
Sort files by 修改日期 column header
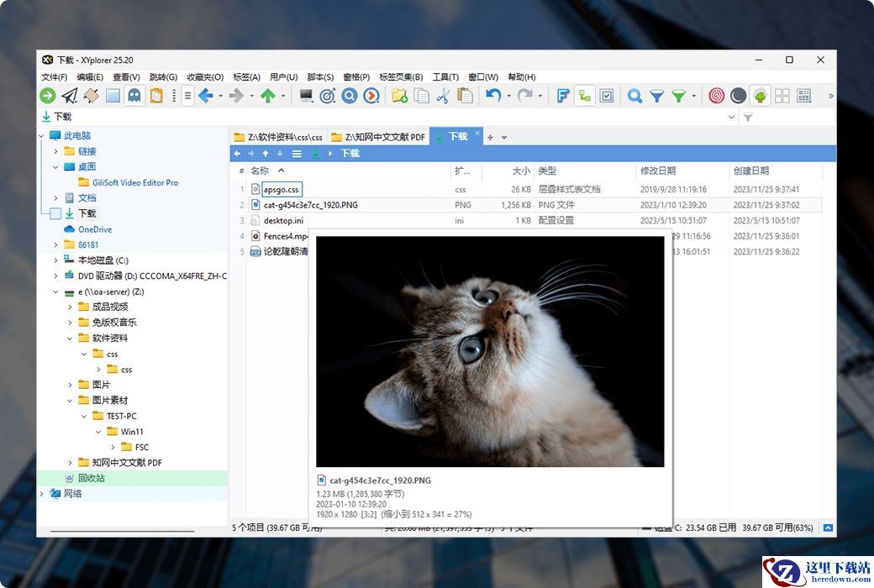(657, 171)
